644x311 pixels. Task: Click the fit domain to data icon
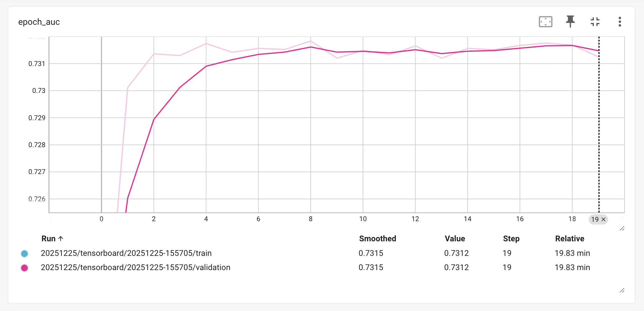(x=545, y=22)
